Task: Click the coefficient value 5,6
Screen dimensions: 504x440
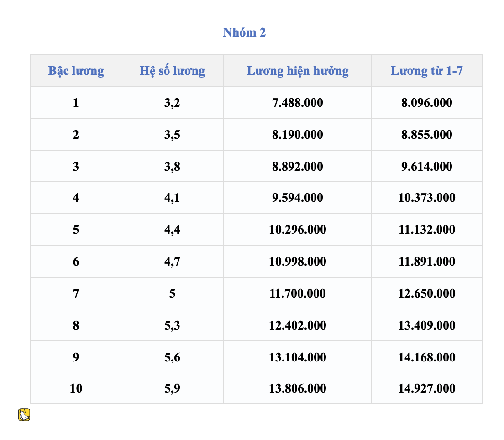Action: [x=172, y=357]
